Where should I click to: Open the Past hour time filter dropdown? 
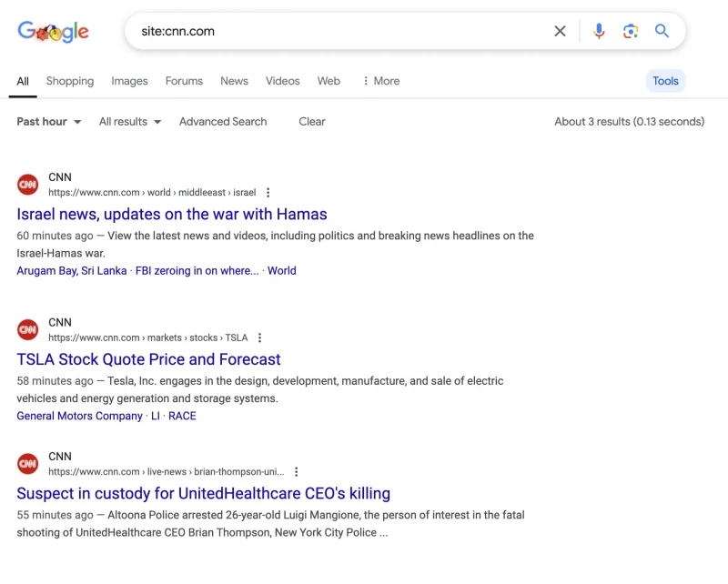click(x=49, y=122)
